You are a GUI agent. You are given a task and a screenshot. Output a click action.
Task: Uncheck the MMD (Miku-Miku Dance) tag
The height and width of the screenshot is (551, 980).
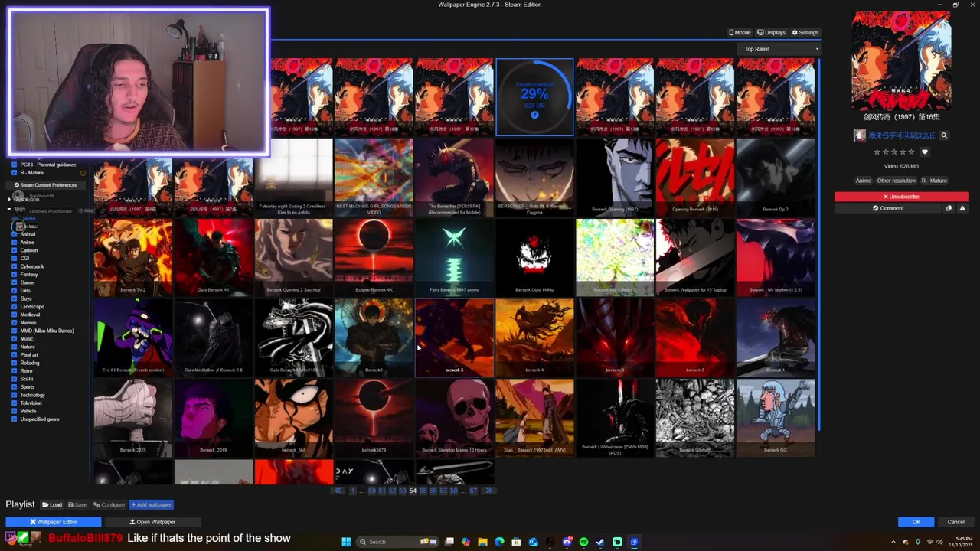point(14,331)
